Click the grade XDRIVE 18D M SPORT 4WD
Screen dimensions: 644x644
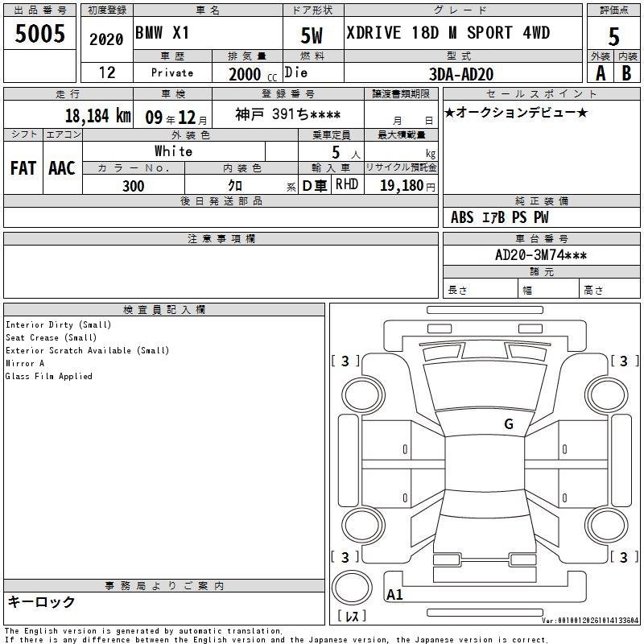pos(448,32)
